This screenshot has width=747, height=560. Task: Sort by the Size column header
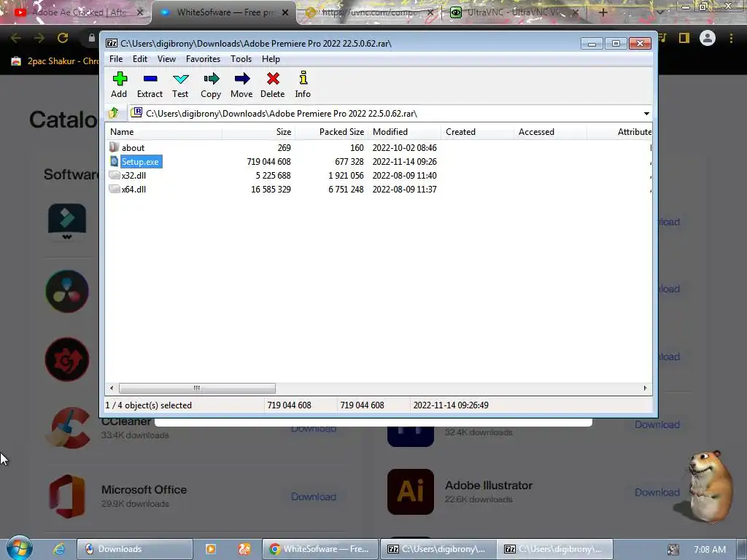click(x=259, y=132)
